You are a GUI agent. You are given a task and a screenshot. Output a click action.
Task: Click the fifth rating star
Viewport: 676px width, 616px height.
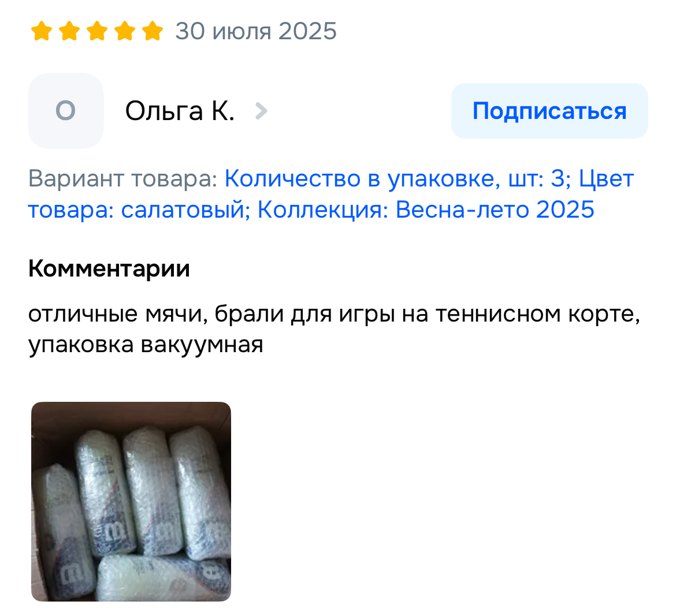[153, 31]
